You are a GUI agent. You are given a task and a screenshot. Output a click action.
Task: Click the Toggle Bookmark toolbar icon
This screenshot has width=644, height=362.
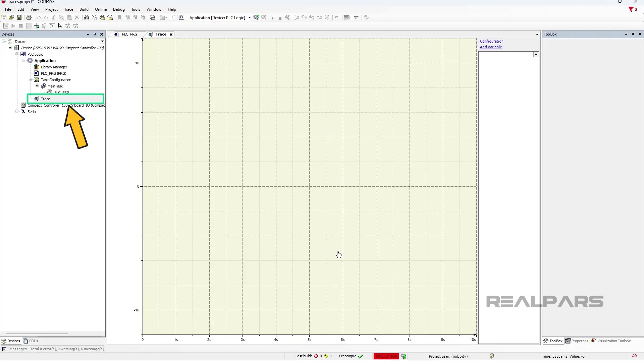[x=120, y=18]
